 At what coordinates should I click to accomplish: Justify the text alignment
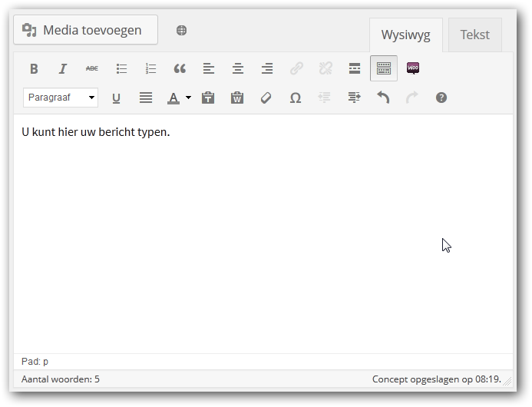146,98
